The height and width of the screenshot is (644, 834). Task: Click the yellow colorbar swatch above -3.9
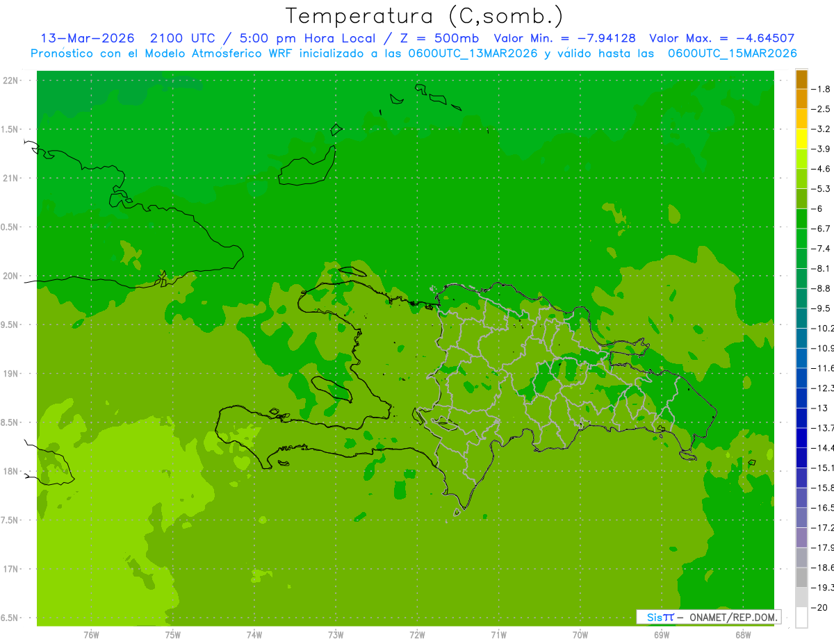(x=801, y=139)
